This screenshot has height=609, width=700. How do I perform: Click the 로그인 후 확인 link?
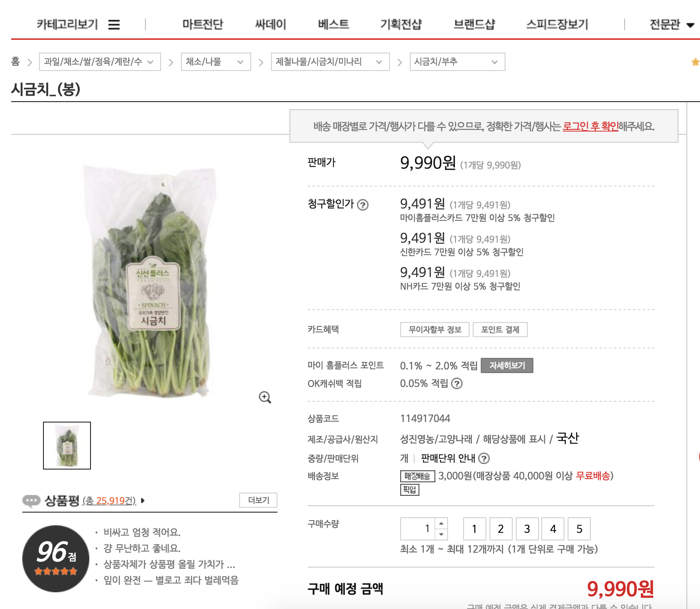(x=590, y=126)
